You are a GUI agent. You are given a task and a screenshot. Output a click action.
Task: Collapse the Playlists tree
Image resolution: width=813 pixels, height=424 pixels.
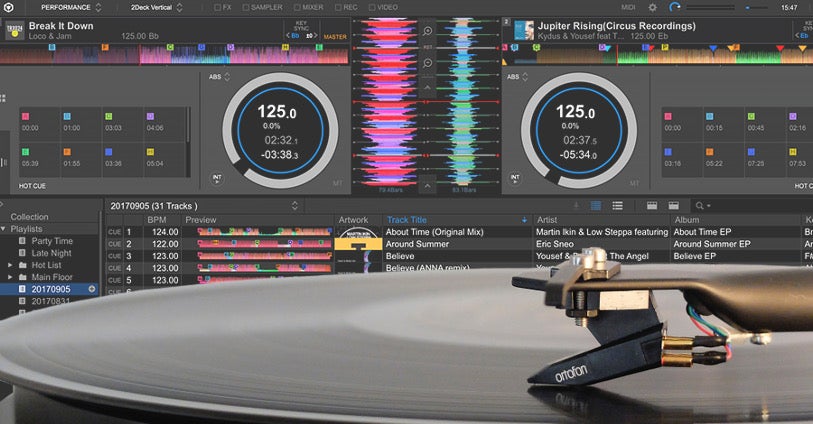pos(4,229)
